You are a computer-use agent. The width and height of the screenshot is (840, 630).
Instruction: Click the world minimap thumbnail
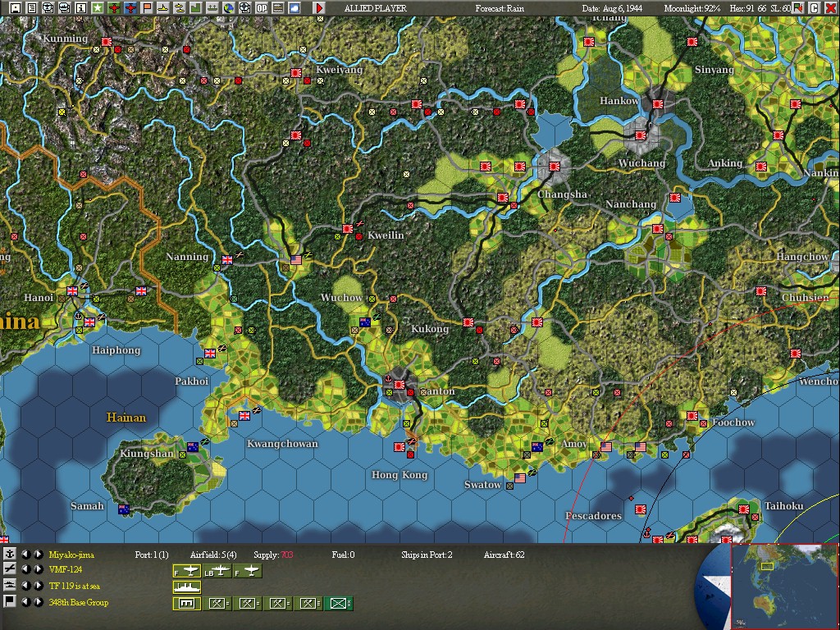[783, 586]
